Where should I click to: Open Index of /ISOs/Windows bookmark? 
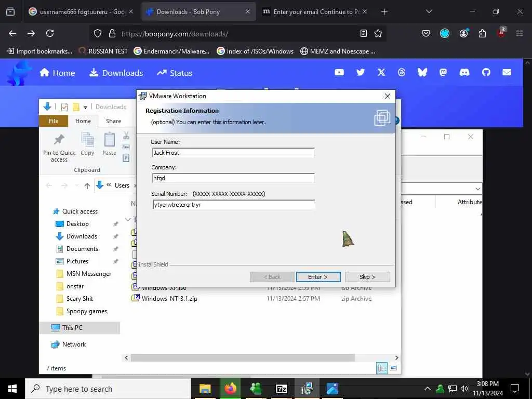pyautogui.click(x=255, y=51)
